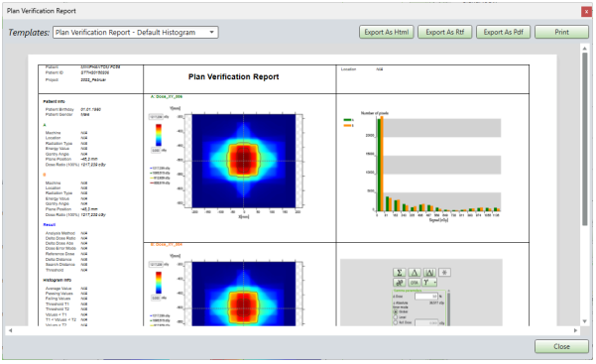This screenshot has height=364, width=596.
Task: Click the 'B: Dose_XY_004' plot title
Action: pyautogui.click(x=167, y=245)
